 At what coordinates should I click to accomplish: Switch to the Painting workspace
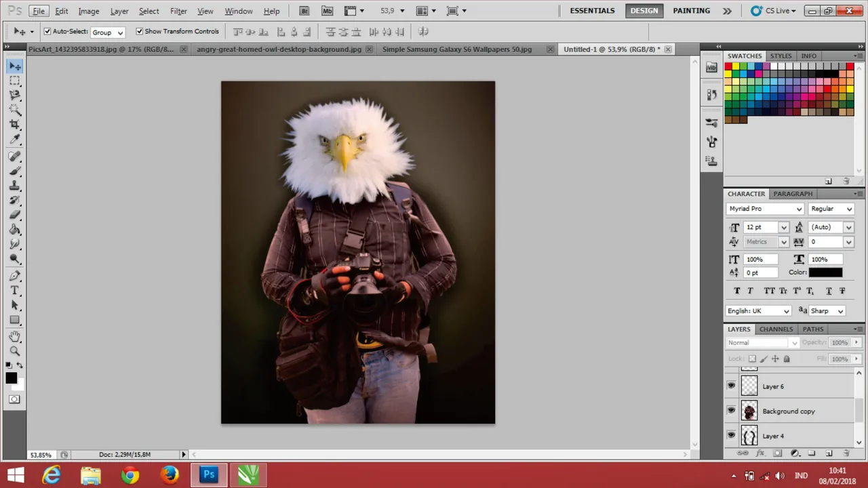692,11
